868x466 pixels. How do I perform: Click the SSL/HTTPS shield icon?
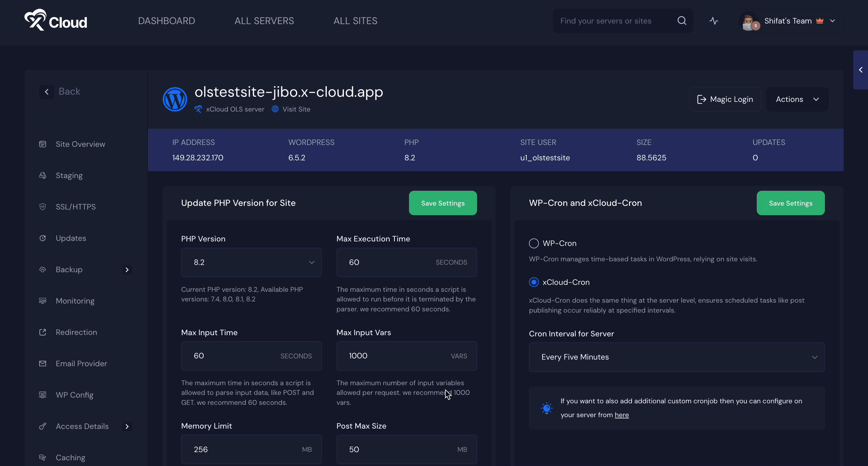43,206
